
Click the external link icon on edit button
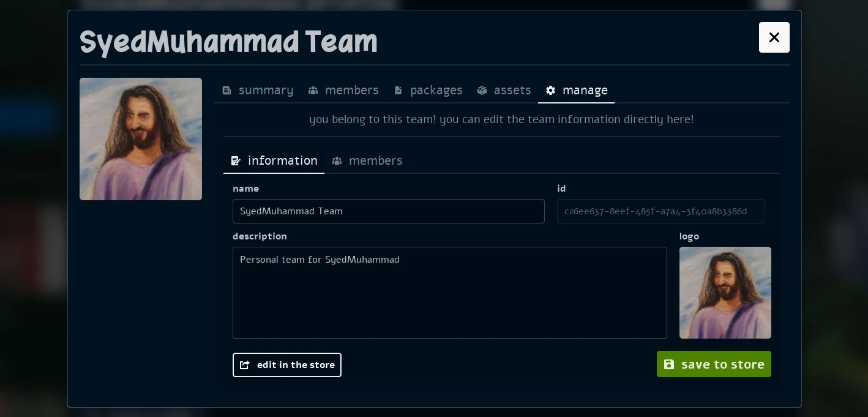[x=245, y=365]
